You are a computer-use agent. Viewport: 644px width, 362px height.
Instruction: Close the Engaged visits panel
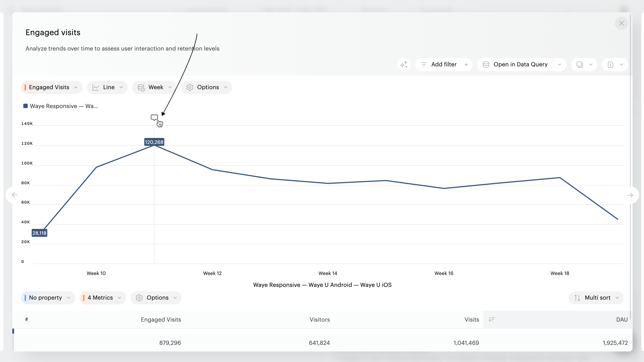[x=621, y=24]
